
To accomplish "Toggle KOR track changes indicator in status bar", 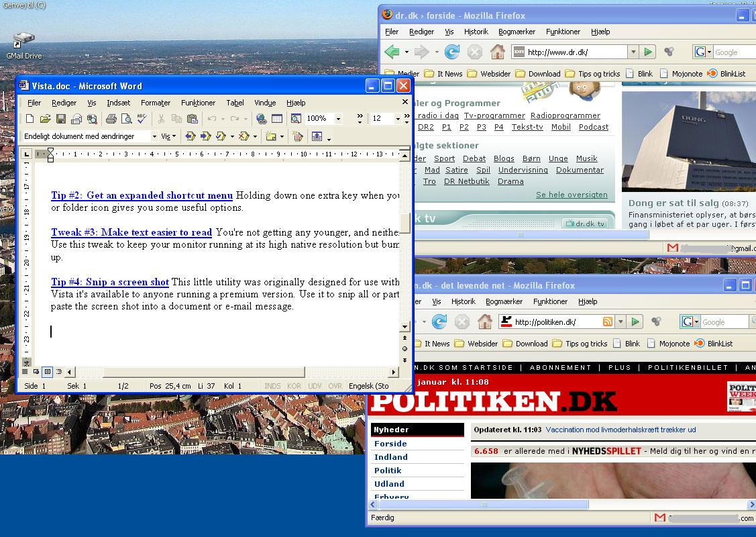I will 294,386.
